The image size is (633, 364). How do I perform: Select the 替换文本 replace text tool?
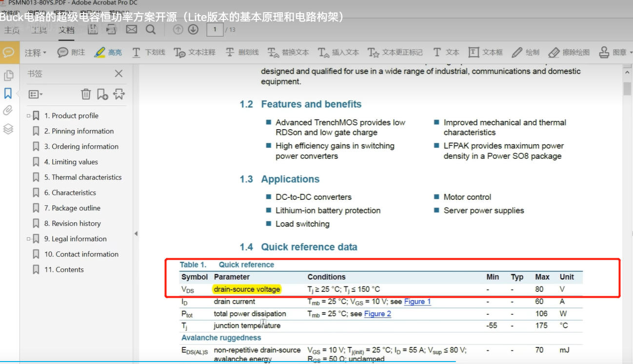288,52
